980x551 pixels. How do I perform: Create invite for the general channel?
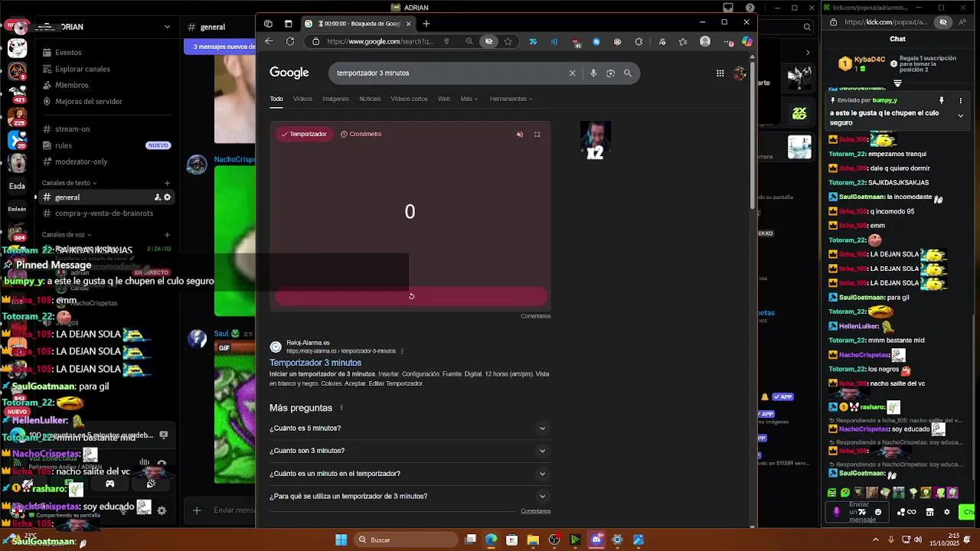tap(157, 197)
